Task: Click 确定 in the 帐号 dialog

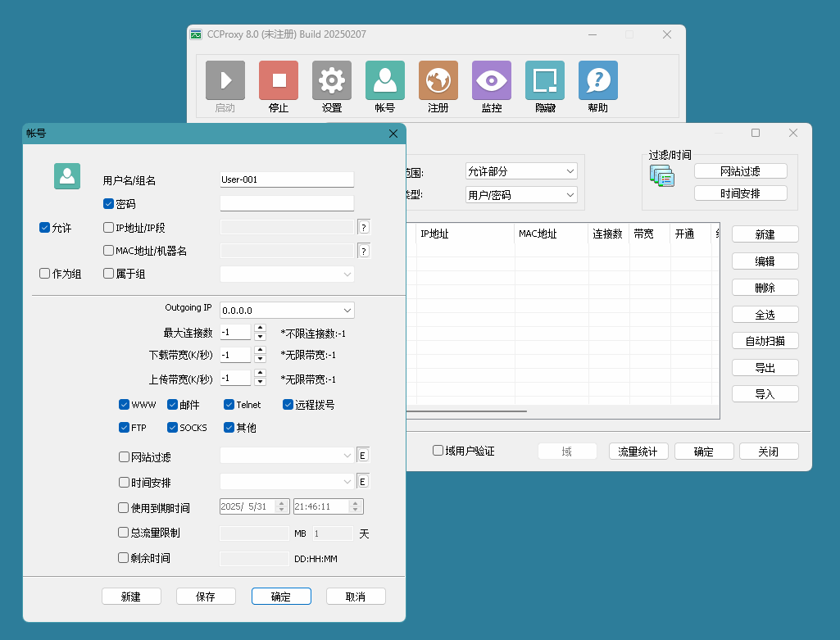Action: [281, 596]
